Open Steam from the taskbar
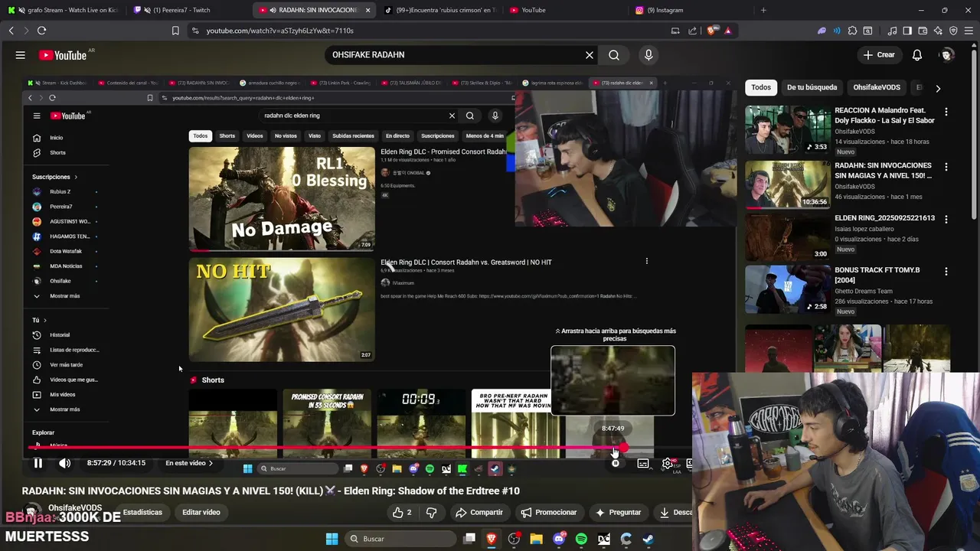Image resolution: width=980 pixels, height=551 pixels. 648,539
